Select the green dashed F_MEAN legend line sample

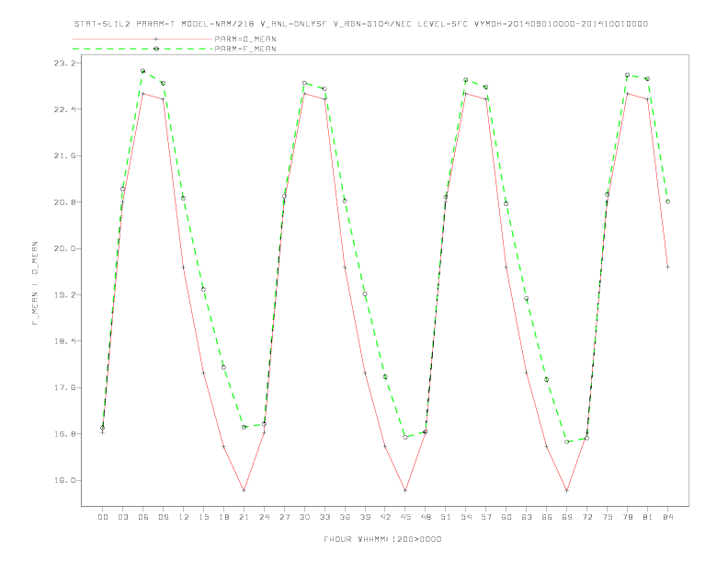tap(142, 49)
